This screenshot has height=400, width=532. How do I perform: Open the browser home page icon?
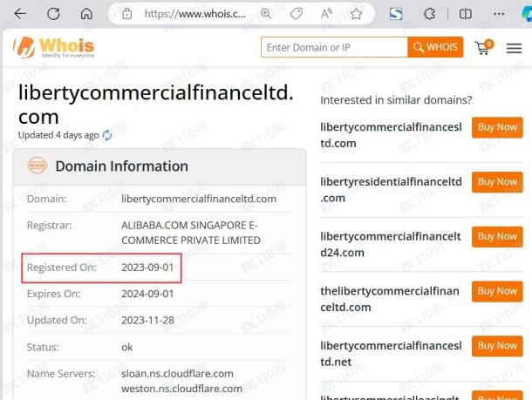(86, 14)
